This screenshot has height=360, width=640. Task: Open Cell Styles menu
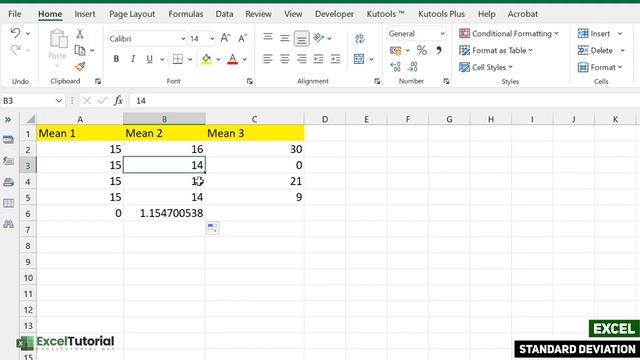(x=486, y=67)
